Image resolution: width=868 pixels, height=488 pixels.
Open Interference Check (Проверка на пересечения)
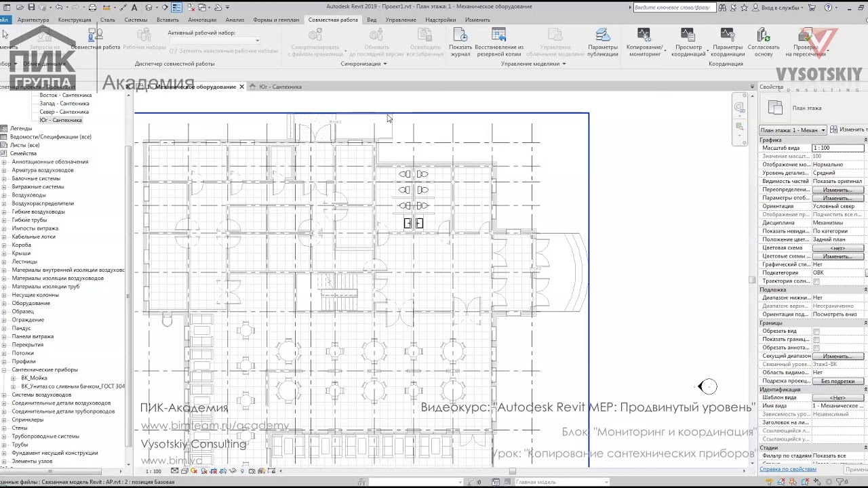coord(805,42)
